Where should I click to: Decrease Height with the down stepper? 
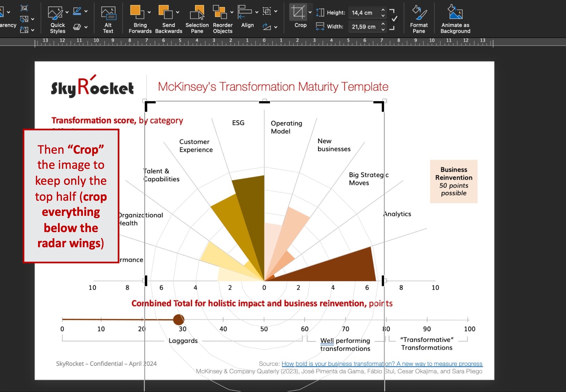[383, 15]
